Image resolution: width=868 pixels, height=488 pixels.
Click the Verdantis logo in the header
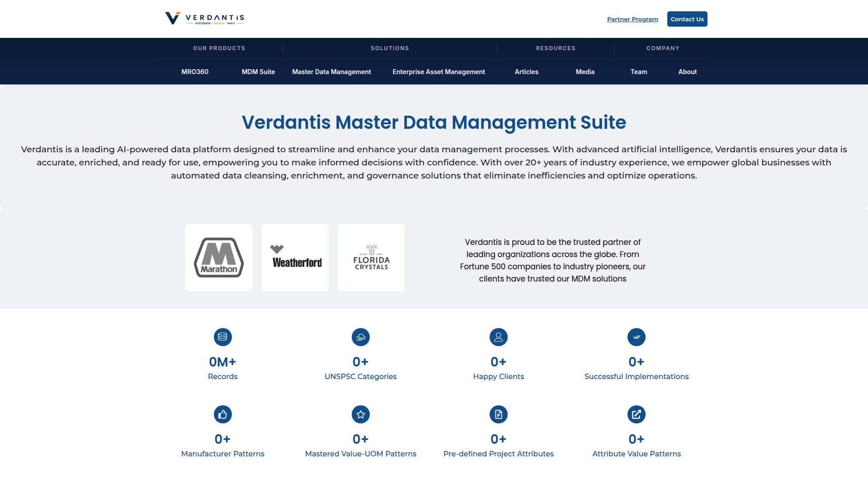click(205, 19)
